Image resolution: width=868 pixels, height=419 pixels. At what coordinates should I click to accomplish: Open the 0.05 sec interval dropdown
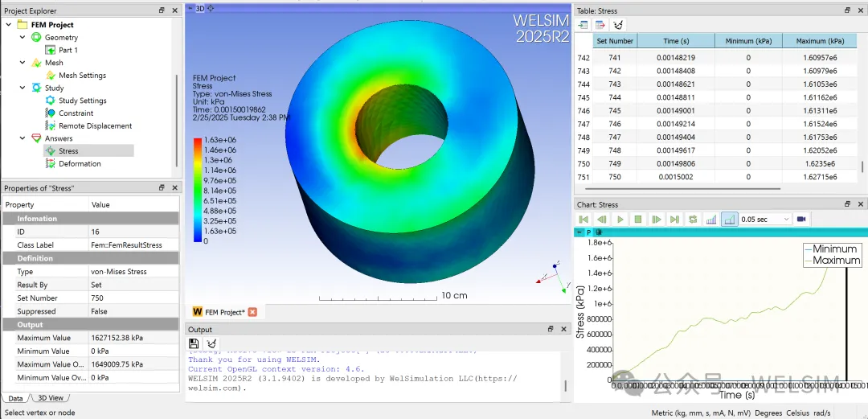tap(765, 220)
